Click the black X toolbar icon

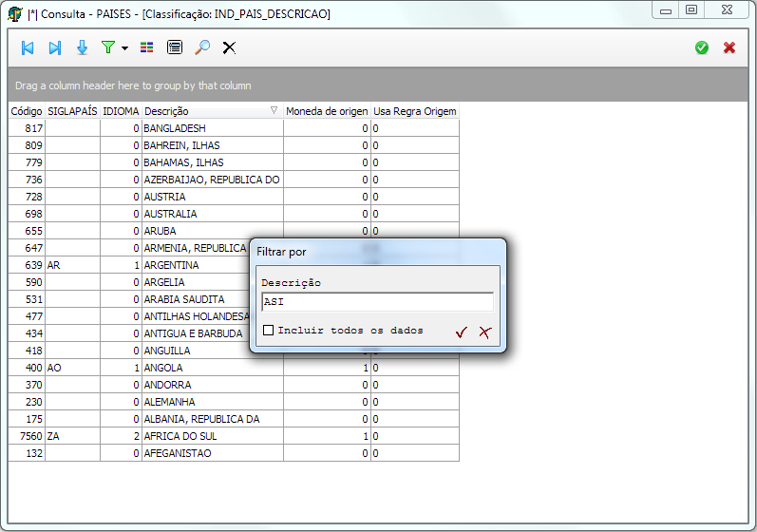(x=229, y=47)
